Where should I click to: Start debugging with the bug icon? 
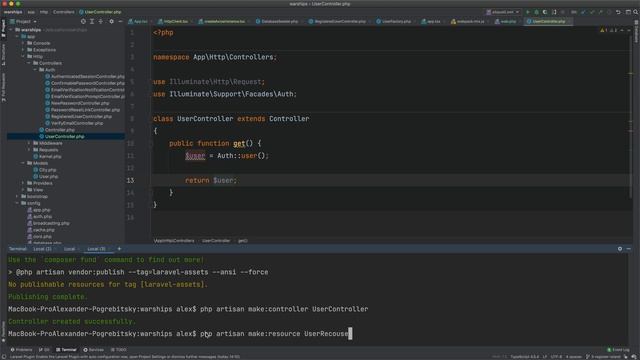click(536, 12)
